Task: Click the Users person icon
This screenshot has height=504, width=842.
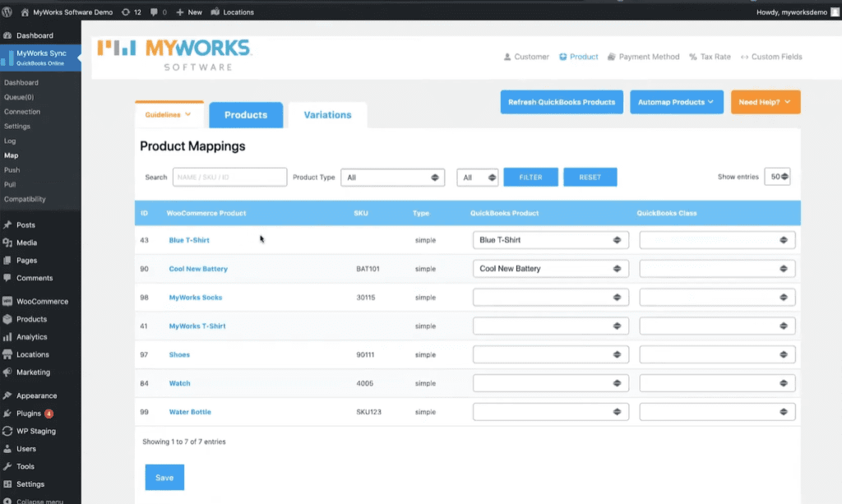Action: pos(7,449)
